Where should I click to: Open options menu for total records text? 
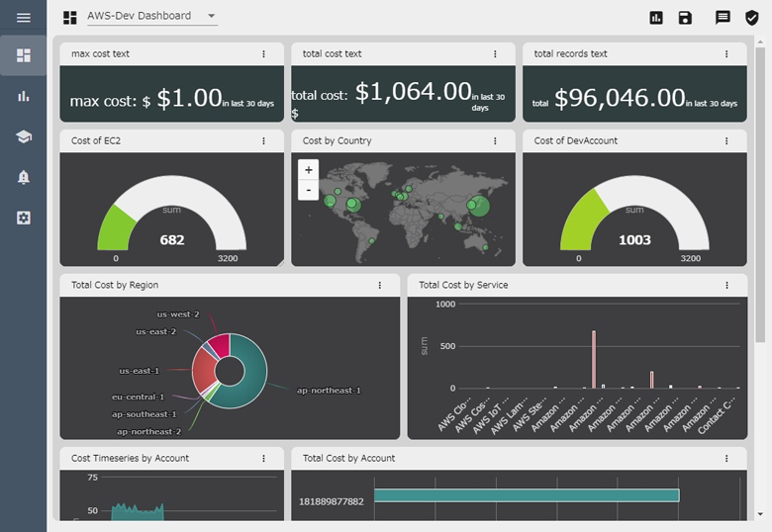726,54
